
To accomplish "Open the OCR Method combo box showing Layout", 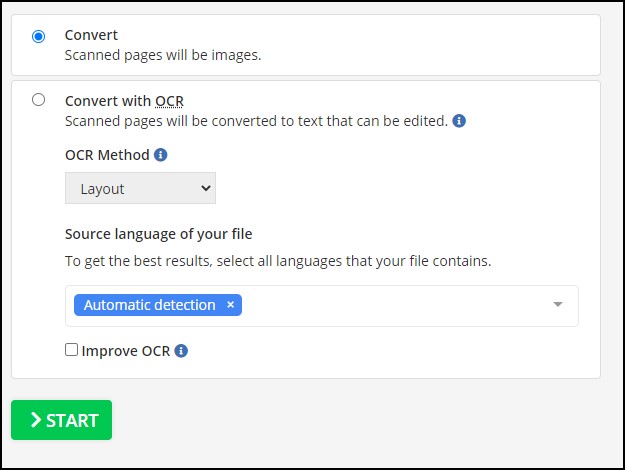I will 140,188.
